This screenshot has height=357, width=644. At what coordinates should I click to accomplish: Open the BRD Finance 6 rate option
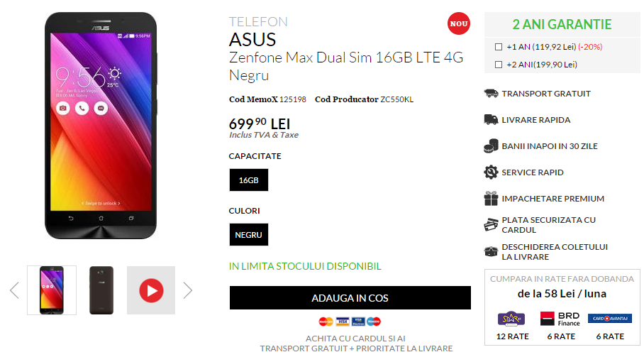[x=561, y=326]
